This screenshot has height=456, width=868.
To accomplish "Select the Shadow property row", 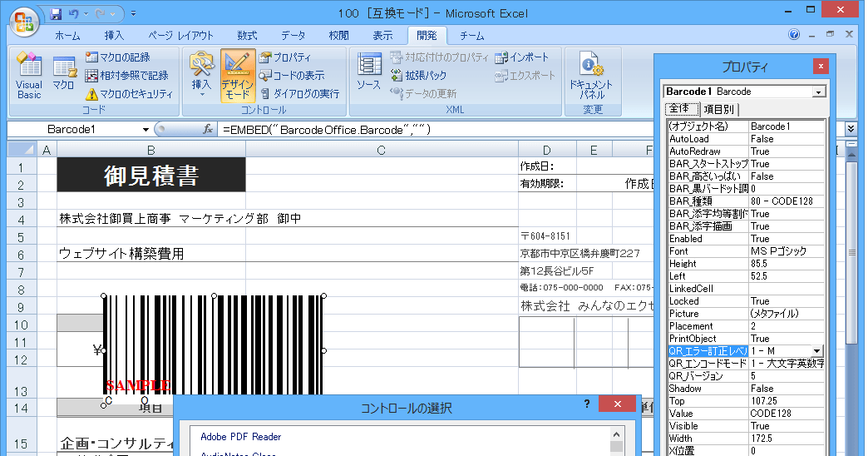I will tap(747, 389).
